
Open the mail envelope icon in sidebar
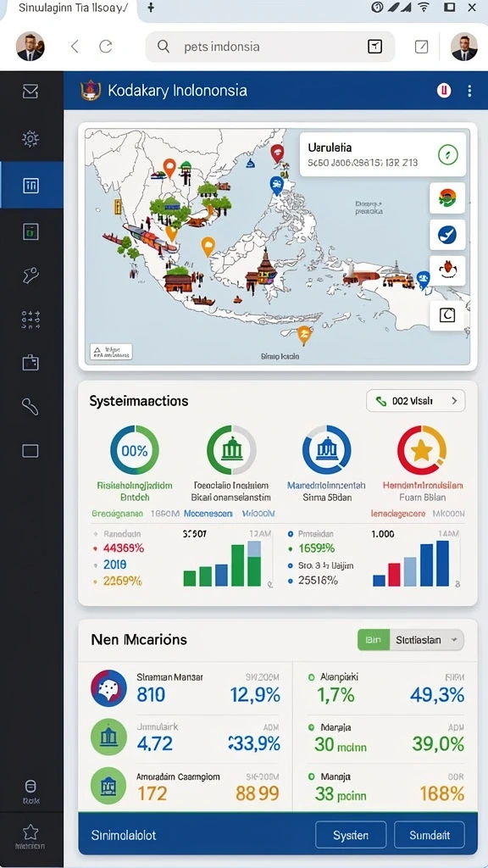click(30, 91)
